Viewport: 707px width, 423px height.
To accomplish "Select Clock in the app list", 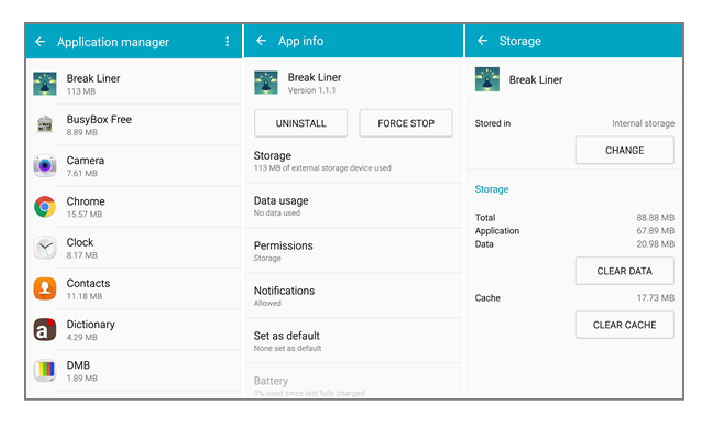I will (134, 248).
